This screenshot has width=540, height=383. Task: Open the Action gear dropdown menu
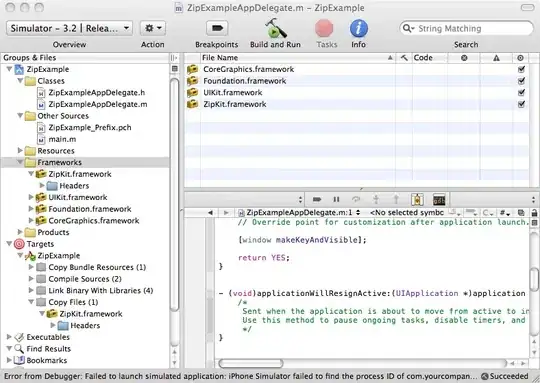point(153,28)
